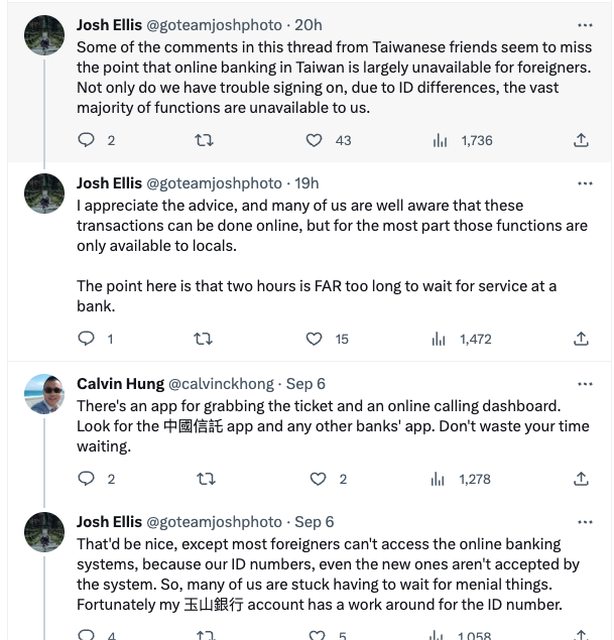Reply to the two-hours wait tweet

click(x=86, y=339)
